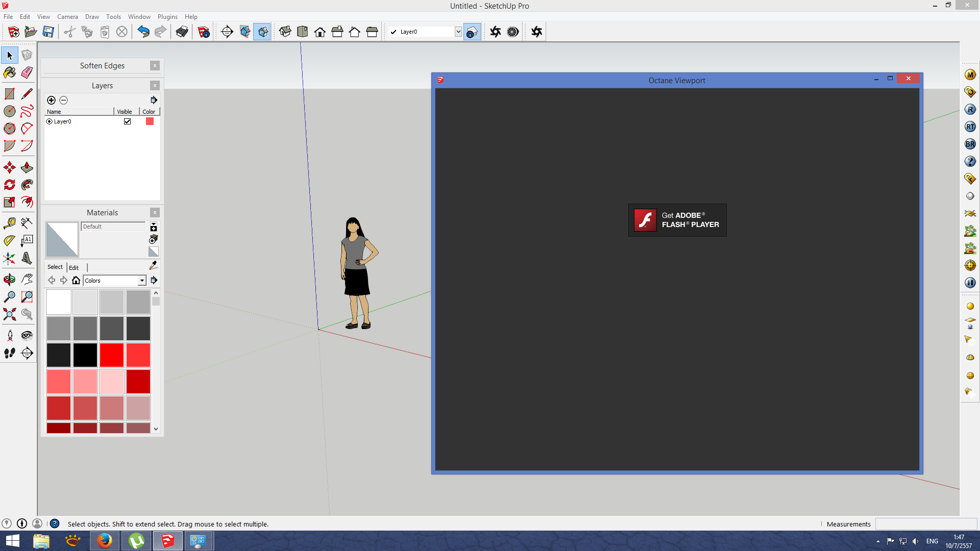
Task: Switch to the Edit tab in Materials
Action: click(74, 267)
